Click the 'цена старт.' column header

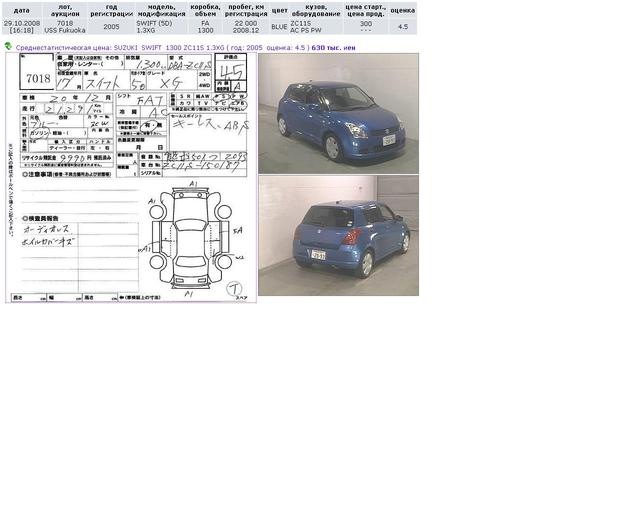click(x=366, y=11)
